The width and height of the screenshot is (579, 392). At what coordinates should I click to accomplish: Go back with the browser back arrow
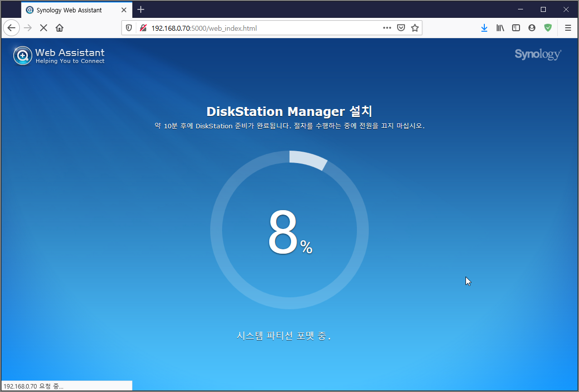(11, 28)
